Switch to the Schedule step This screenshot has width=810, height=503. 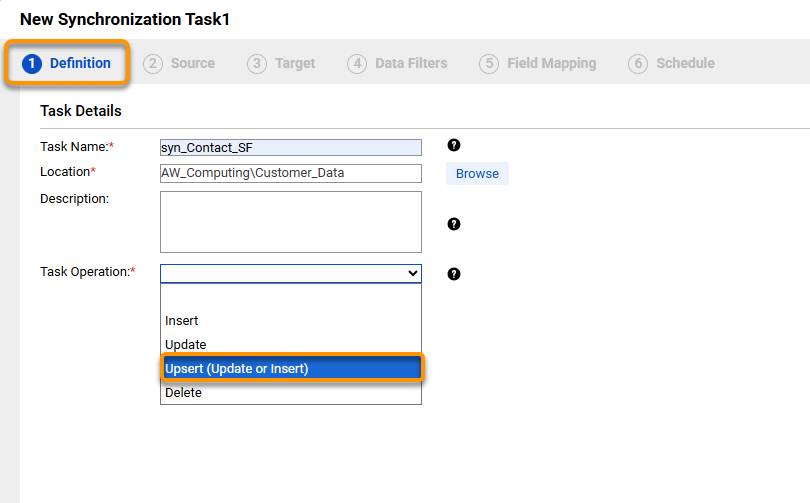tap(672, 63)
